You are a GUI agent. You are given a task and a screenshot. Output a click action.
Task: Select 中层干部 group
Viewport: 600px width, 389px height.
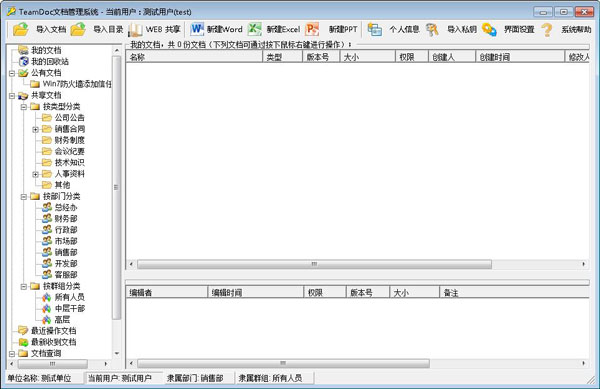tap(69, 308)
